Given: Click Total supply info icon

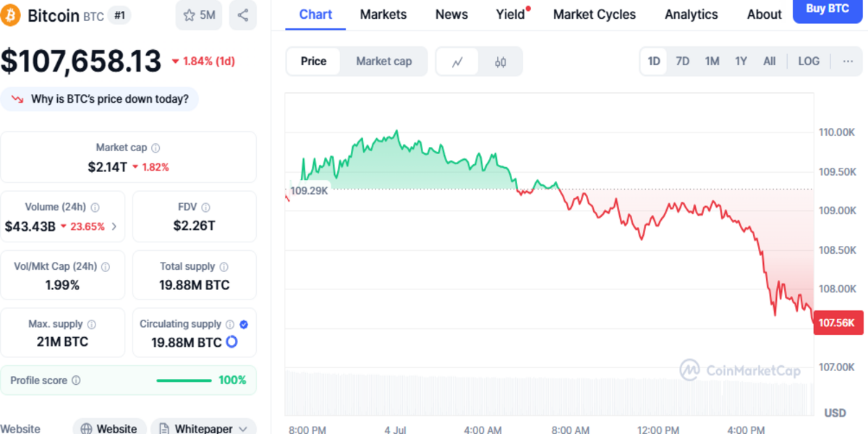Looking at the screenshot, I should click(x=224, y=266).
